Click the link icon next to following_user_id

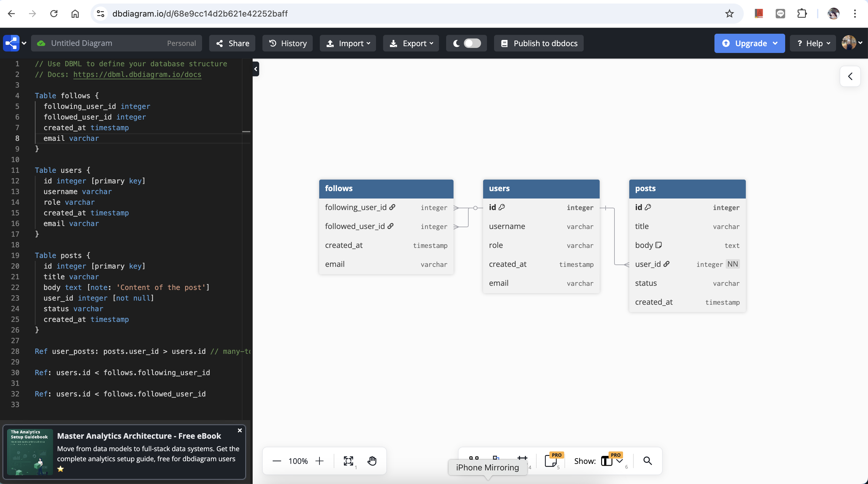392,207
